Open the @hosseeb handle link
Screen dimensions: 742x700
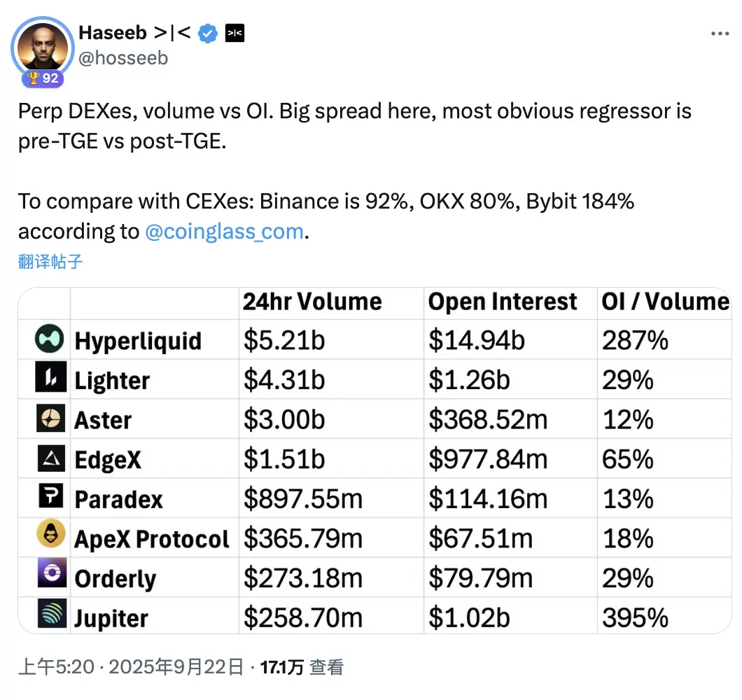coord(123,57)
